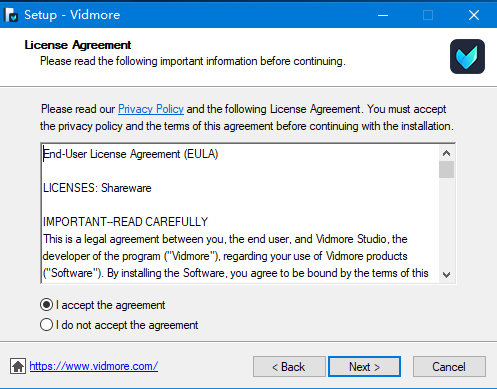Viewport: 497px width, 389px height.
Task: Click the "Setup - Vidmore" title bar text
Action: click(72, 15)
